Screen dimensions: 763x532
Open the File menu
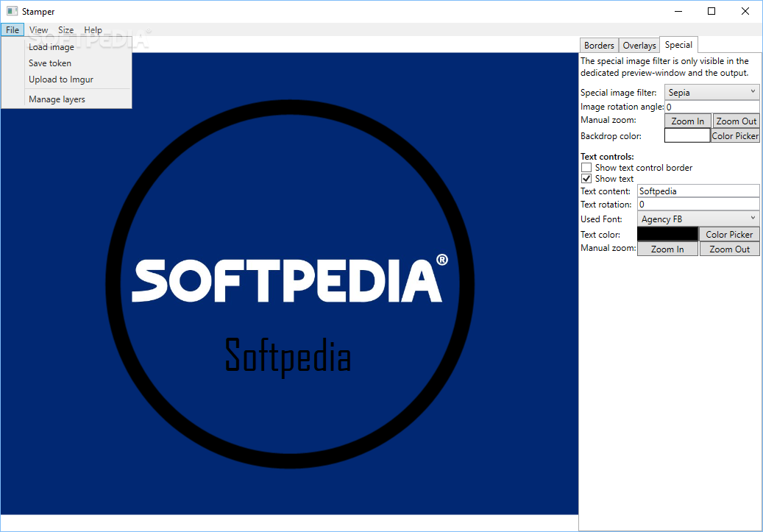[x=13, y=29]
